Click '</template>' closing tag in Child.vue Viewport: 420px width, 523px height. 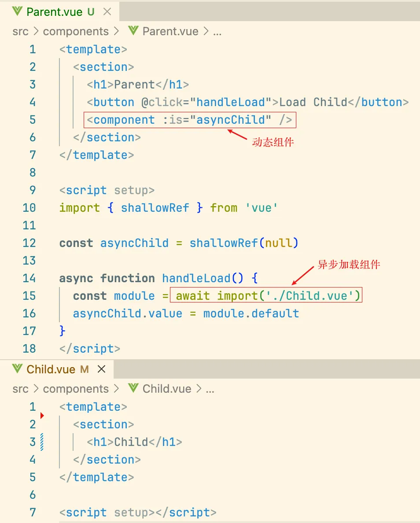pos(97,477)
